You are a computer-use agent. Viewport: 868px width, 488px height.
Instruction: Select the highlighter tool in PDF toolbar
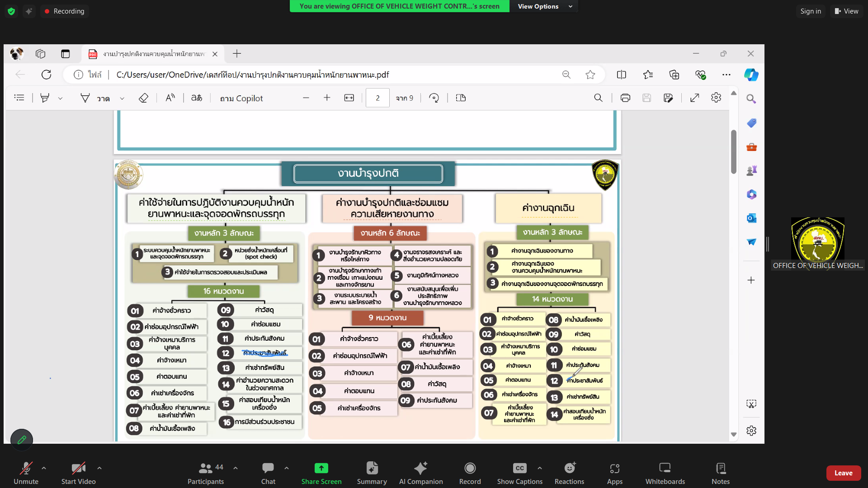(45, 98)
